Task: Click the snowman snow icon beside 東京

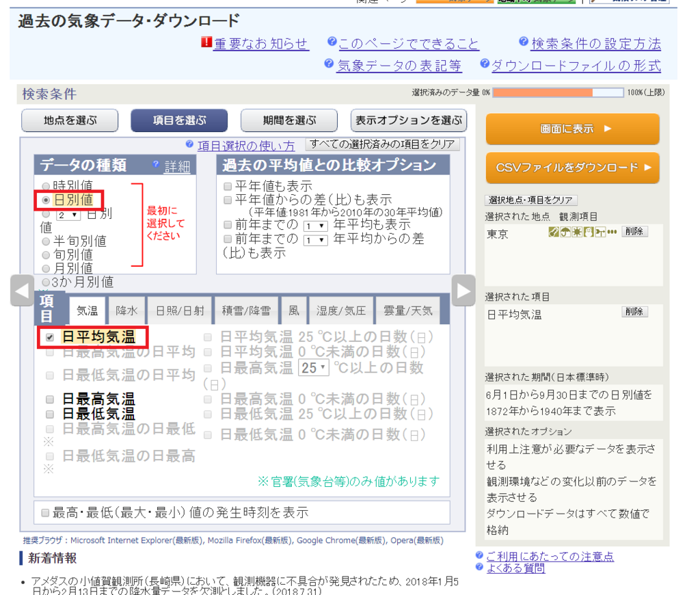Action: point(589,232)
